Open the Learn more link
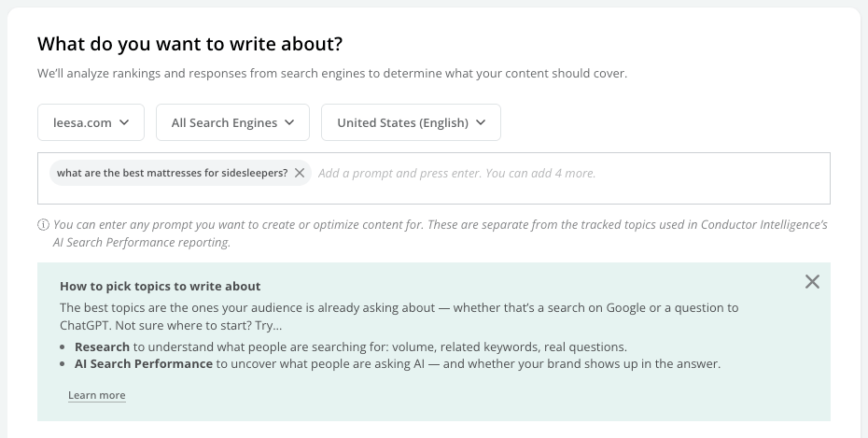 click(x=97, y=395)
